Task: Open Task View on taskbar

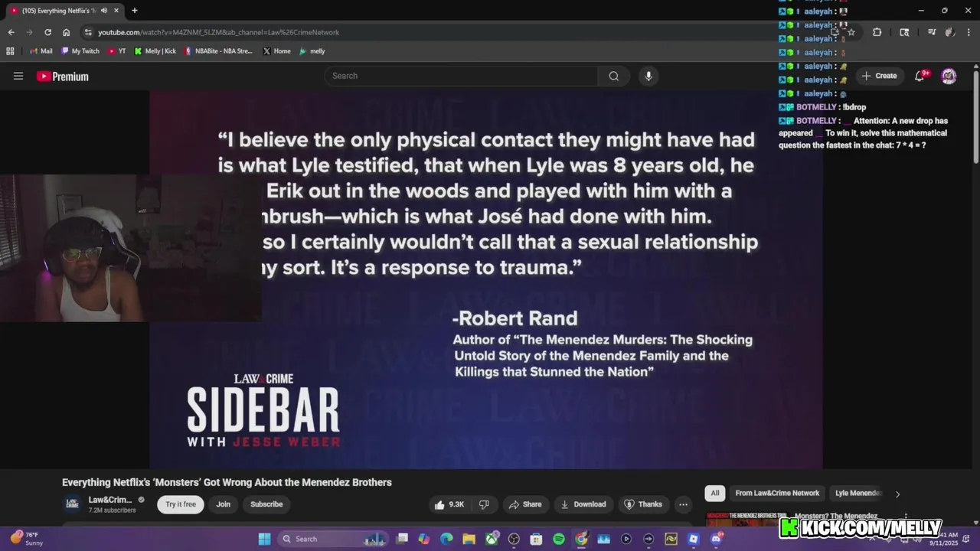Action: coord(402,539)
